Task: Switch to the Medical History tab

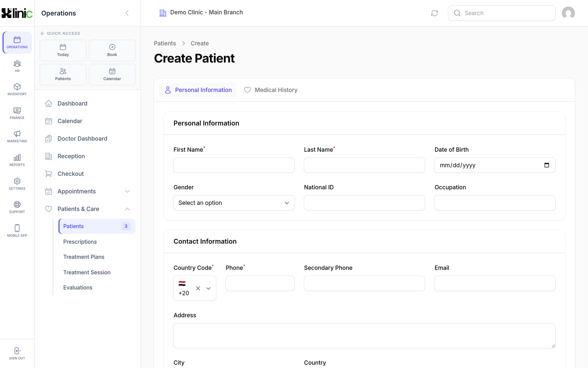Action: tap(271, 90)
